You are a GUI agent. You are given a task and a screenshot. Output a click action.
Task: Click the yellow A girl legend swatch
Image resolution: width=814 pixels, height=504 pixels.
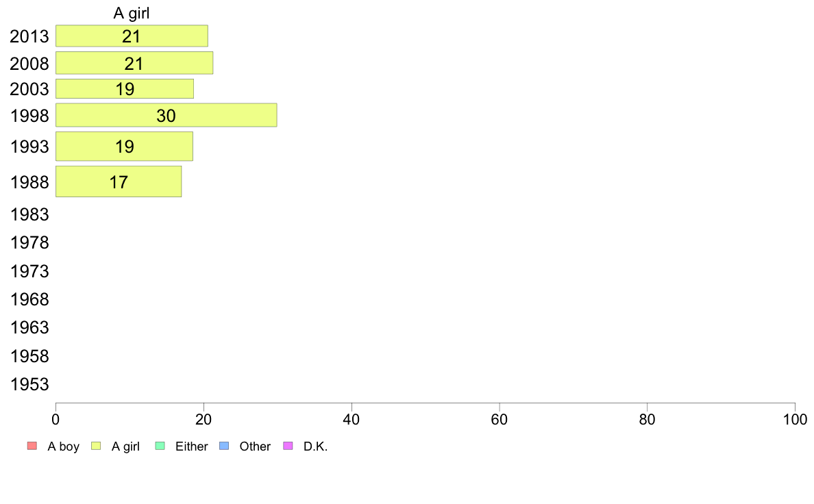click(96, 446)
